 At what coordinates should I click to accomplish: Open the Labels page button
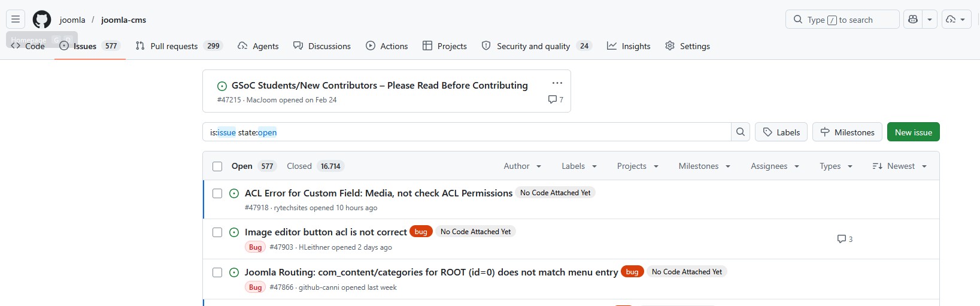pyautogui.click(x=781, y=132)
